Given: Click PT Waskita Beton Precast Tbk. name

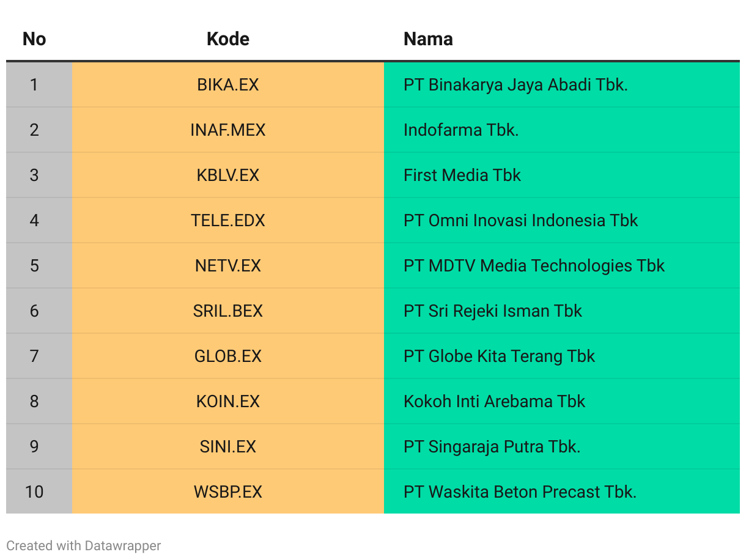Looking at the screenshot, I should point(520,492).
